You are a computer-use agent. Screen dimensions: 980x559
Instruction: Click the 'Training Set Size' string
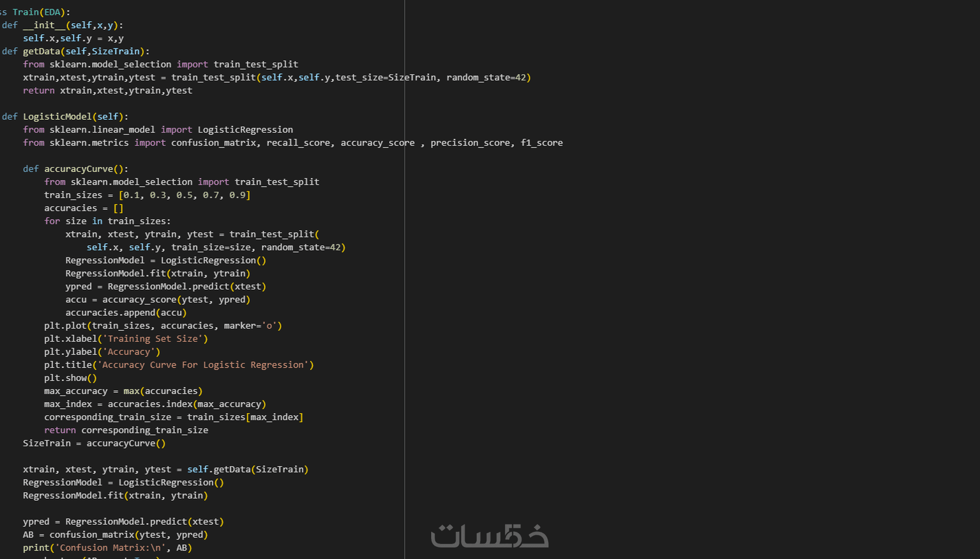(x=154, y=338)
